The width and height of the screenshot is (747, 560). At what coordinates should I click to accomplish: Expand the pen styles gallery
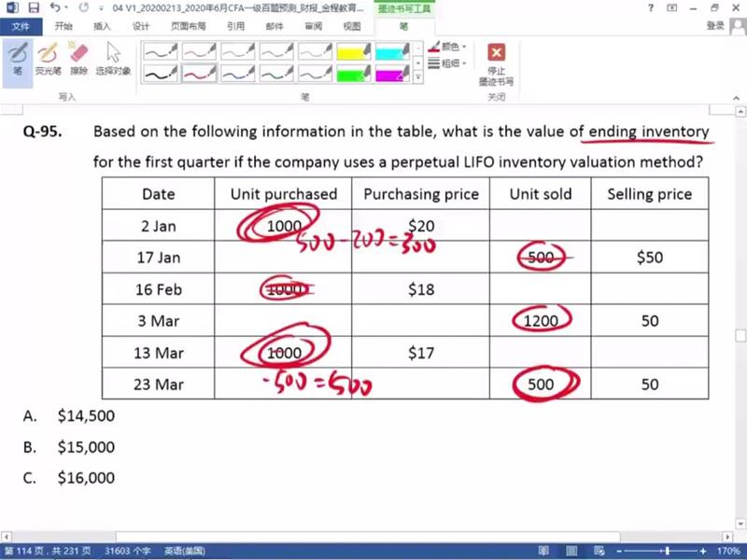pyautogui.click(x=417, y=78)
